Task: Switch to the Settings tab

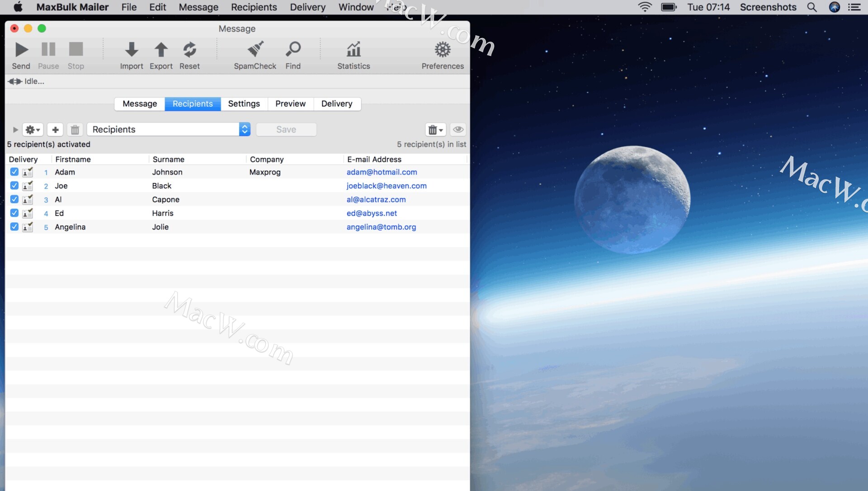Action: coord(244,104)
